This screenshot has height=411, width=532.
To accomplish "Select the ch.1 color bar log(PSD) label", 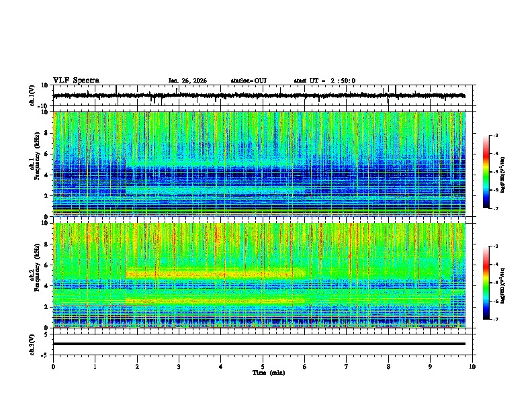I will [x=502, y=175].
